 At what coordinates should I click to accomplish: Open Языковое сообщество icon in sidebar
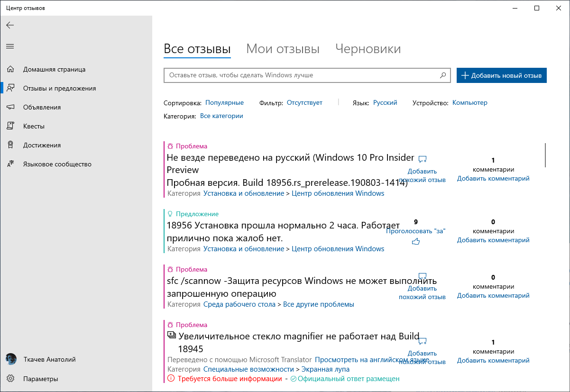point(10,164)
